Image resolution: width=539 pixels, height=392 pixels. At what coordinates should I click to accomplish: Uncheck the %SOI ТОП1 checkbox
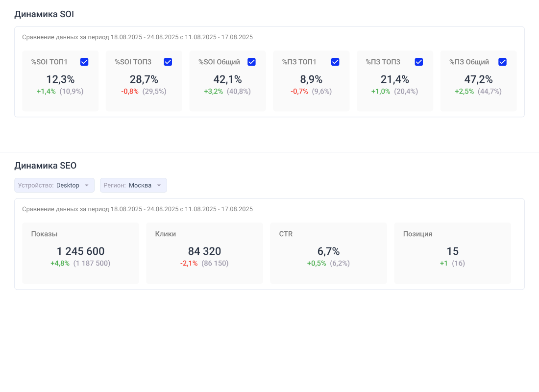tap(84, 62)
